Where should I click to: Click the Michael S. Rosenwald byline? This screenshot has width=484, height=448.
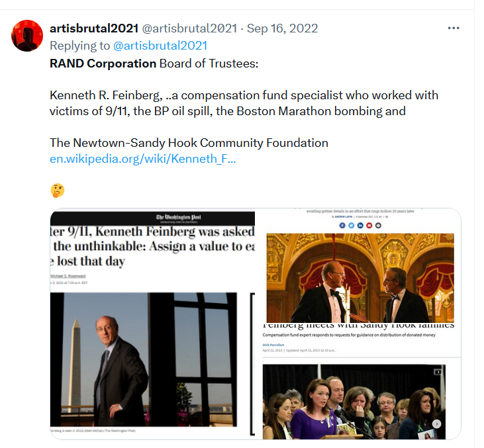(x=68, y=276)
